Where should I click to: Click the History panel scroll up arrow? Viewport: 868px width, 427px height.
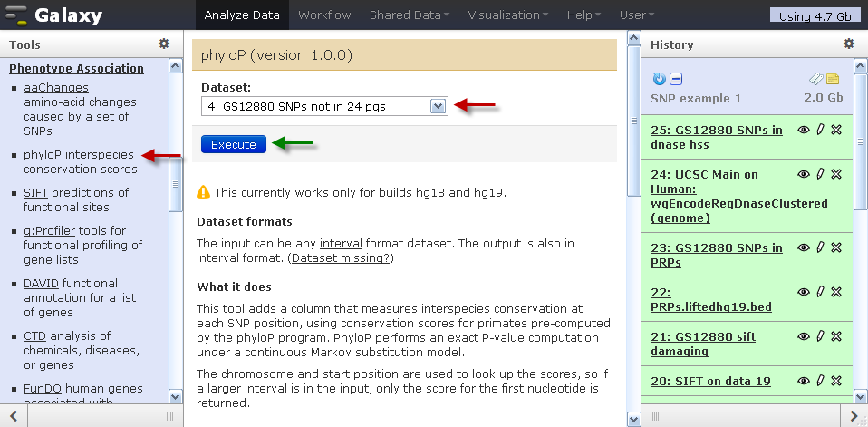[861, 66]
